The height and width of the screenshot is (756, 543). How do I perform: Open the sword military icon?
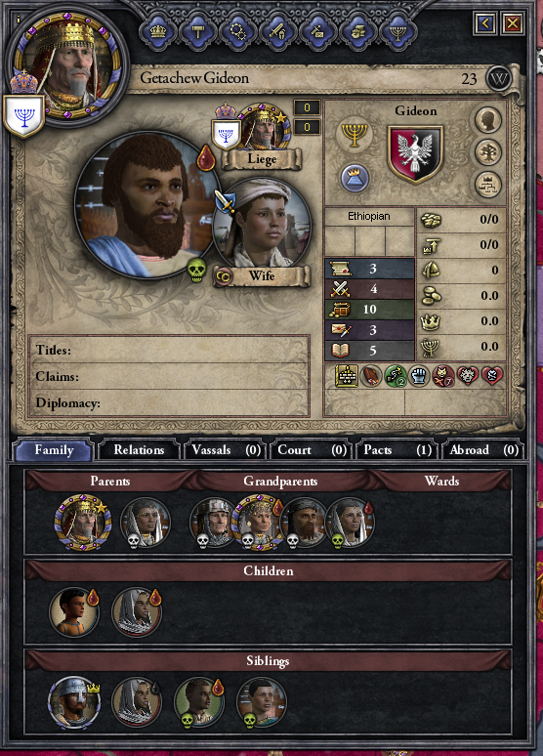[x=277, y=32]
